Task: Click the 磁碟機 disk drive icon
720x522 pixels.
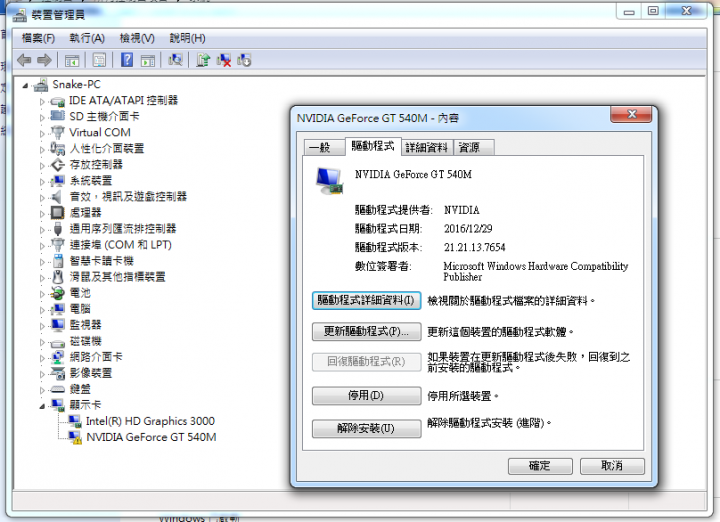Action: [57, 342]
